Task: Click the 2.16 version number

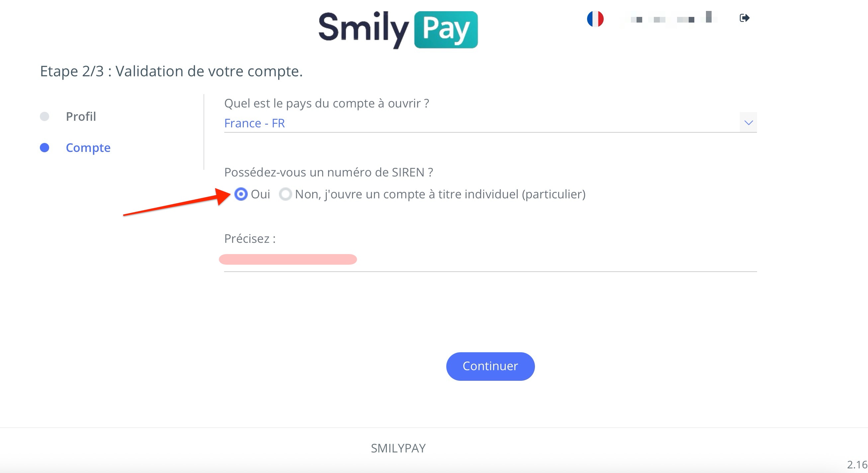Action: click(857, 465)
